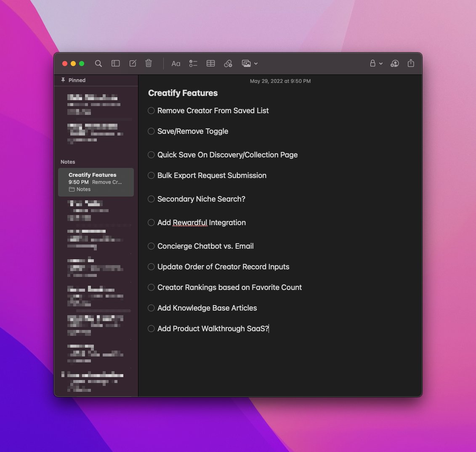The height and width of the screenshot is (452, 476).
Task: Click the text Add Knowledge Base Articles
Action: (207, 308)
